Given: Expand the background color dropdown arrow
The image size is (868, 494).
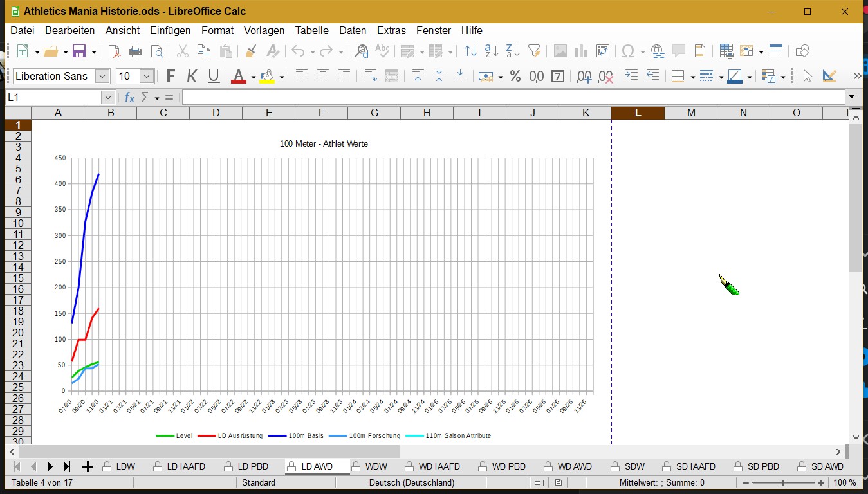Looking at the screenshot, I should click(x=282, y=77).
